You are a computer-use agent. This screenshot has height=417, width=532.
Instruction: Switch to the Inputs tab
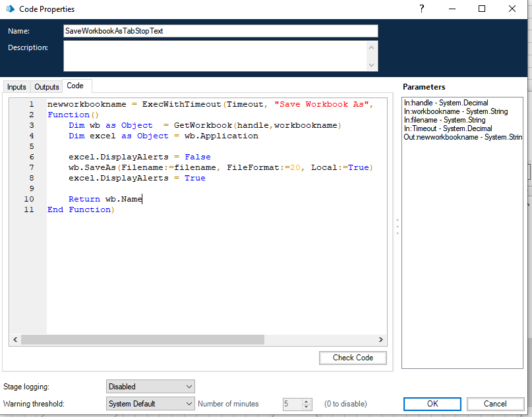coord(16,86)
